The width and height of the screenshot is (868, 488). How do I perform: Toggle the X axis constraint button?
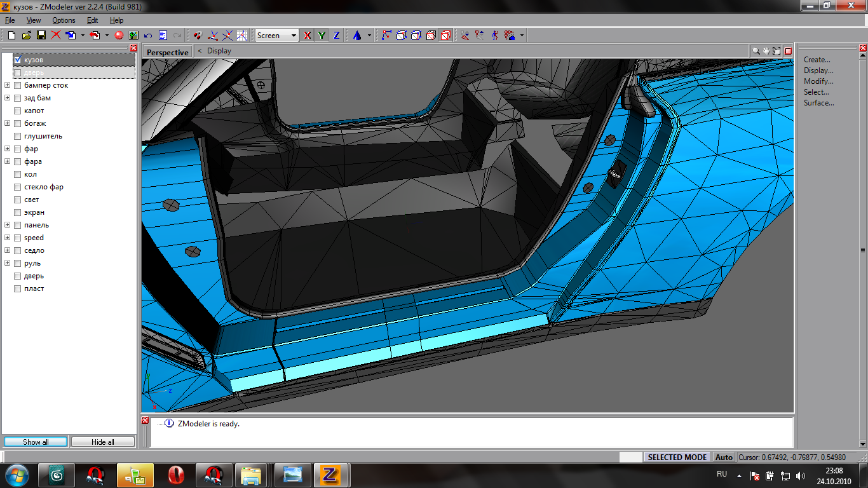tap(308, 36)
